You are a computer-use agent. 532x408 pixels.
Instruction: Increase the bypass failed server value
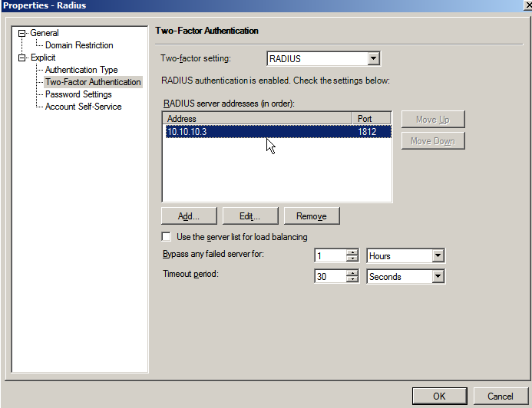point(352,253)
